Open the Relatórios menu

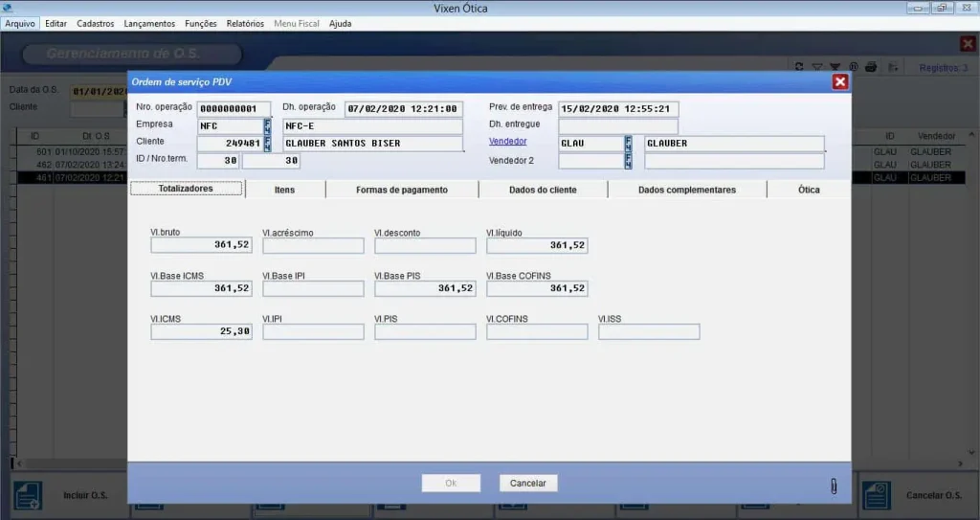coord(245,23)
